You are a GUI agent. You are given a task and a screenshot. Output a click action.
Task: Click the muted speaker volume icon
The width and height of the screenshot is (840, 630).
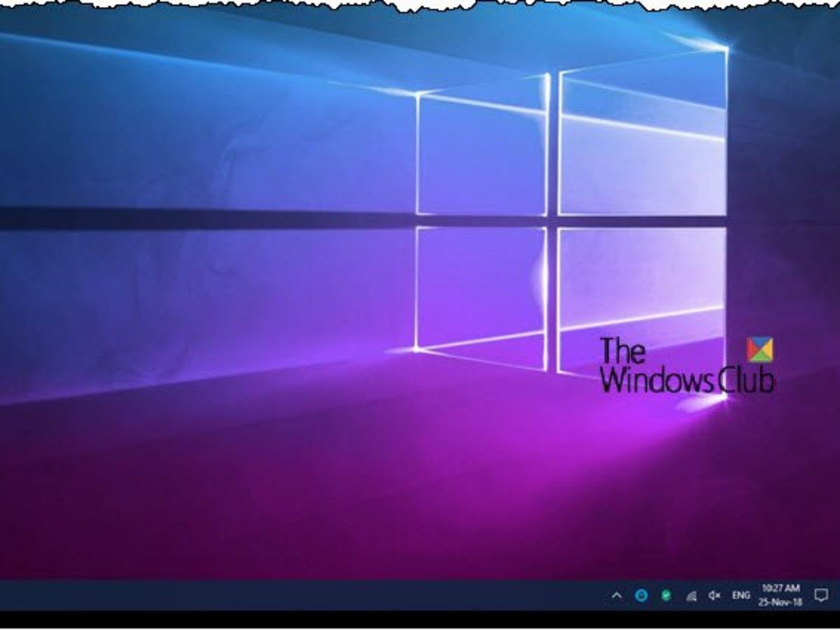click(715, 596)
